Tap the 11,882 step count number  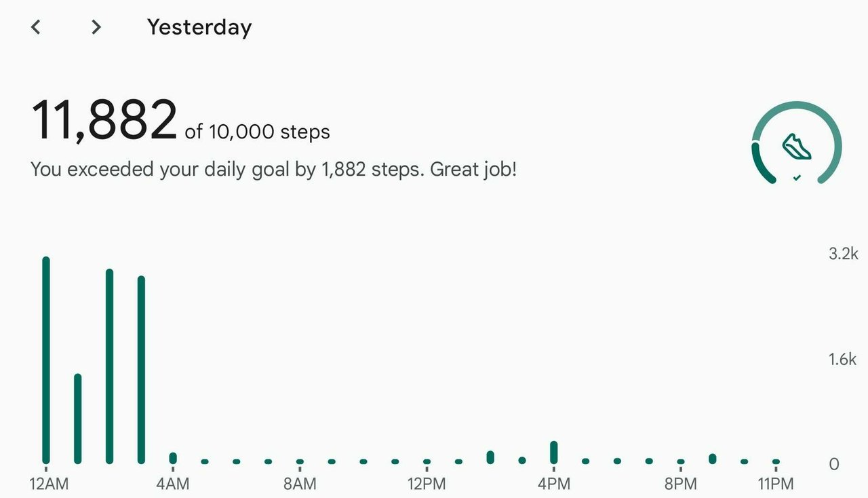[104, 121]
